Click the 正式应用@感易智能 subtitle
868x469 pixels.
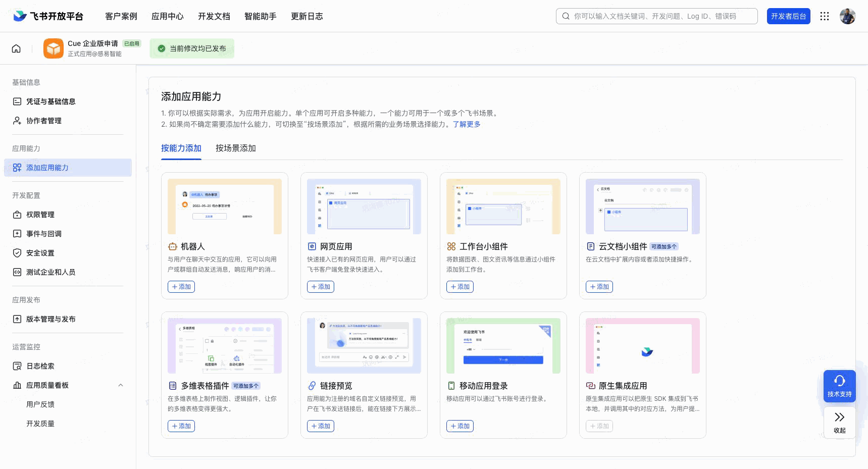95,54
